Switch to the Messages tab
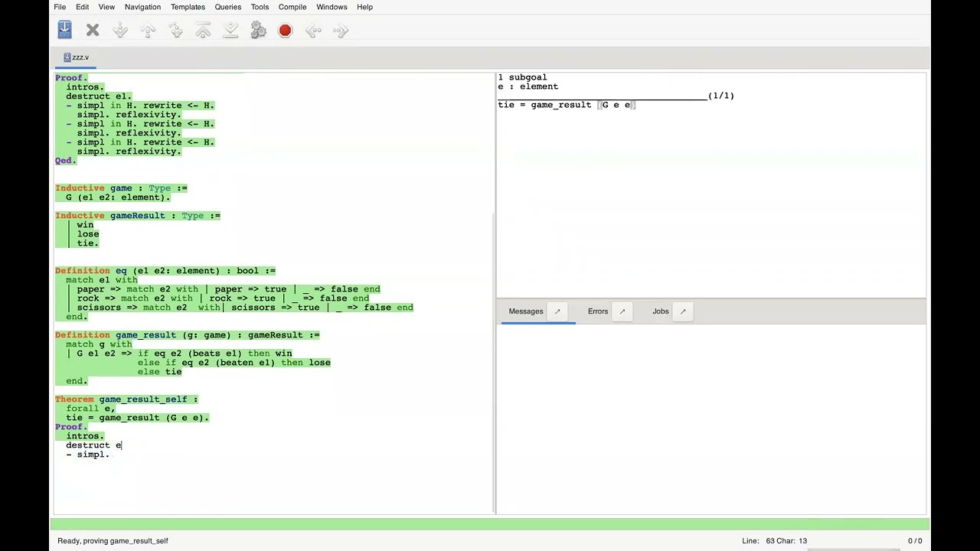Image resolution: width=980 pixels, height=551 pixels. pos(526,311)
